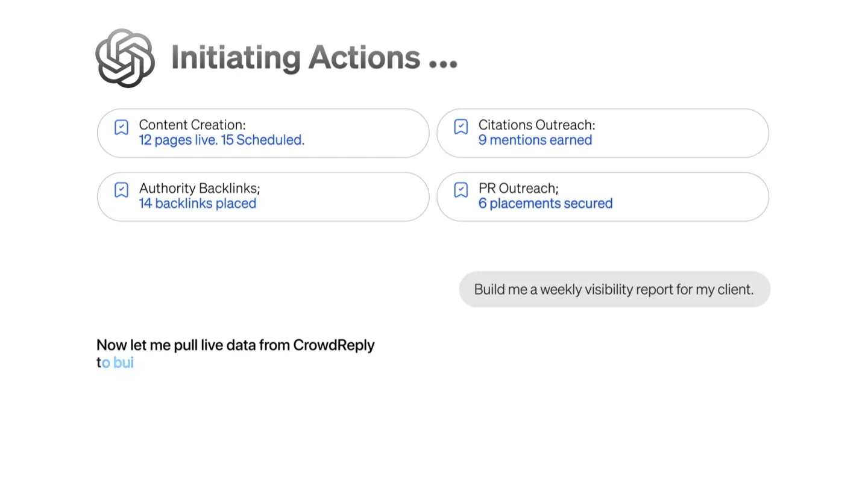Click the weekly visibility report message bubble
The image size is (868, 488).
615,289
